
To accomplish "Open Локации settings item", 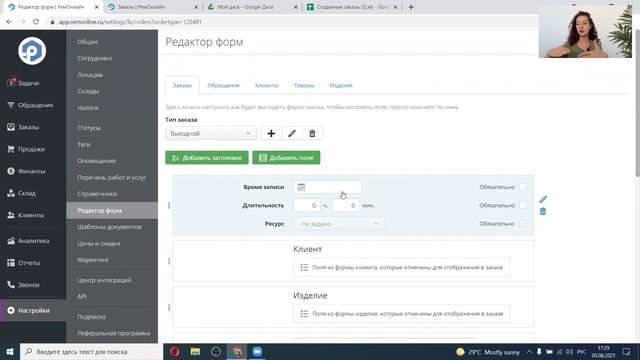I will (90, 75).
